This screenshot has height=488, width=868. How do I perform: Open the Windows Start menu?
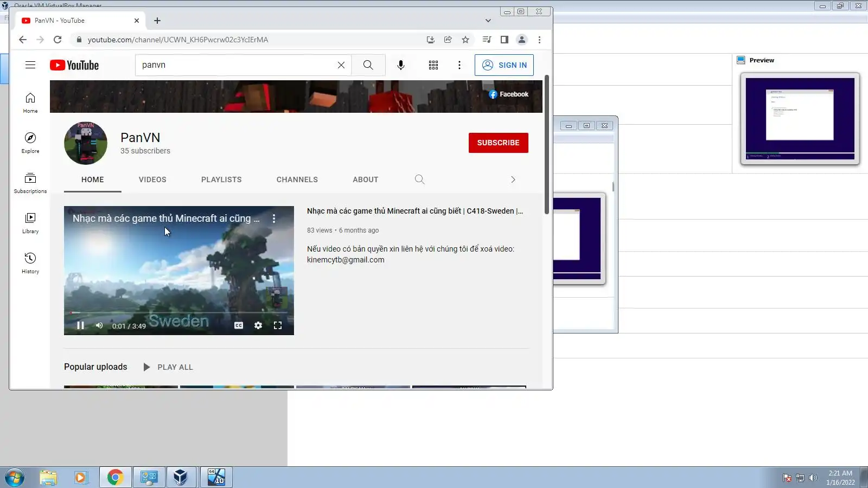coord(15,478)
